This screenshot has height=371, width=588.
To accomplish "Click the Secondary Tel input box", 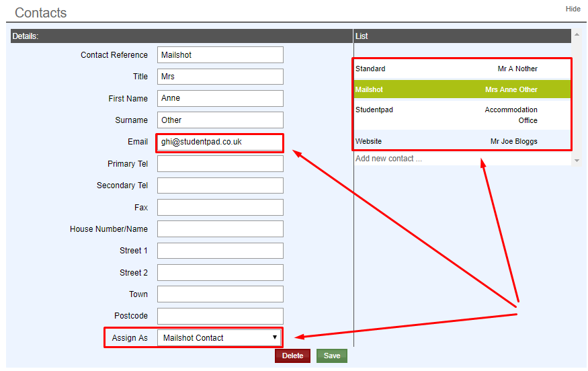I will pyautogui.click(x=220, y=185).
